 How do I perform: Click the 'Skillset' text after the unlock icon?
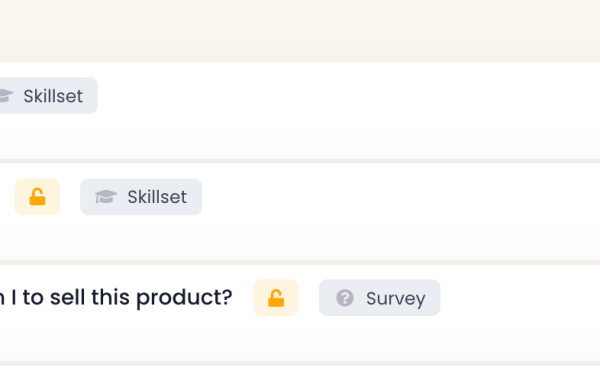click(157, 197)
